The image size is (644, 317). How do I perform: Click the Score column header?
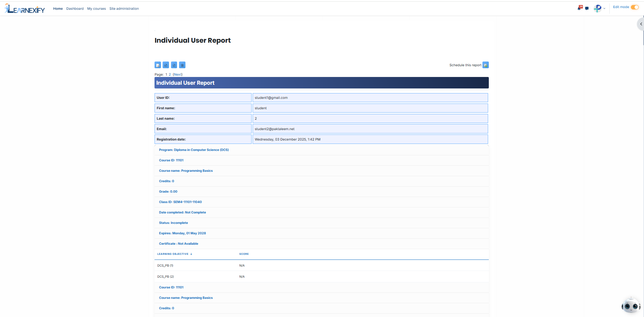(x=244, y=254)
